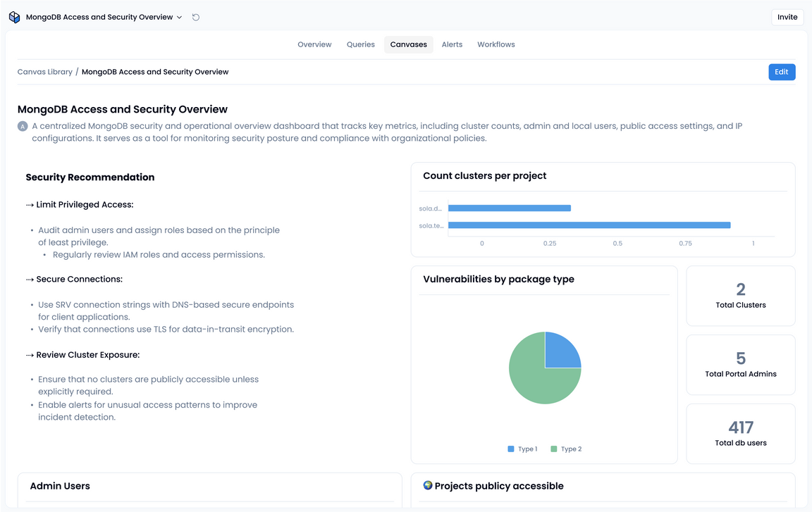812x512 pixels.
Task: Expand the workspace title dropdown chevron
Action: coord(179,17)
